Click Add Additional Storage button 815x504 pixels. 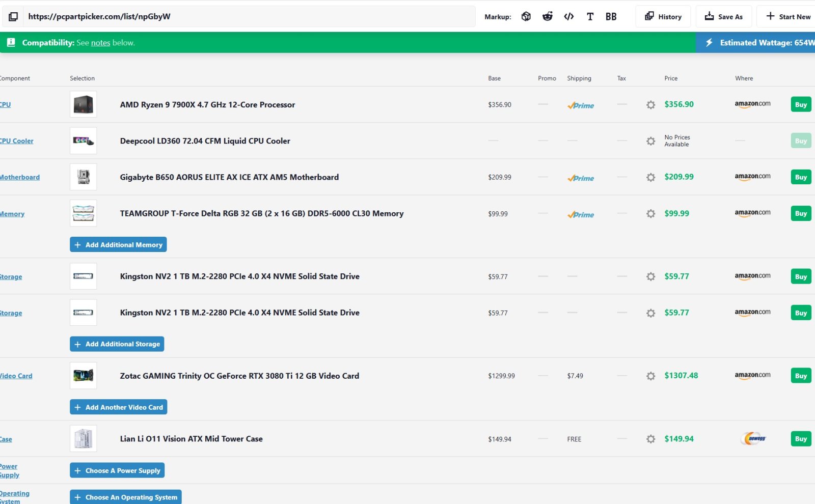click(117, 344)
